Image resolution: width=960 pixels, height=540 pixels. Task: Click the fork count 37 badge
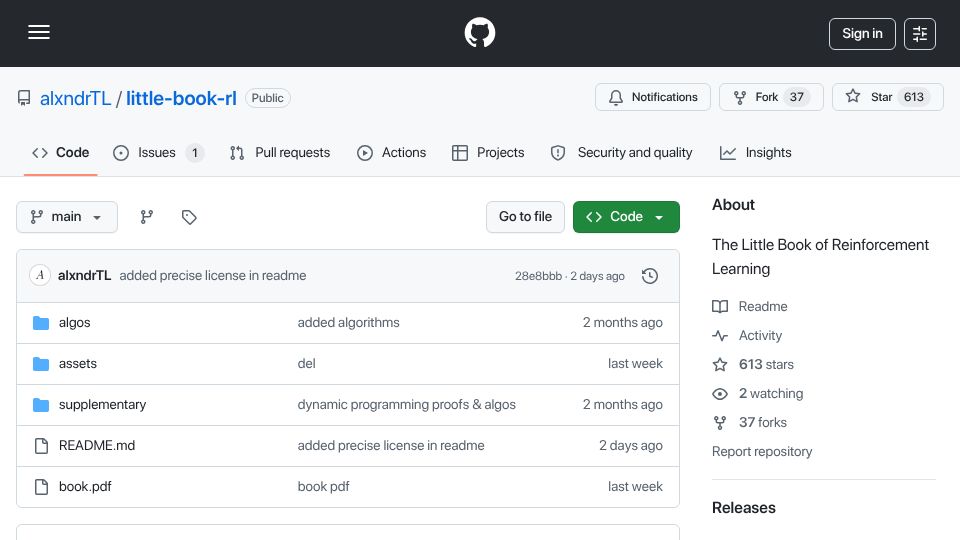tap(797, 97)
